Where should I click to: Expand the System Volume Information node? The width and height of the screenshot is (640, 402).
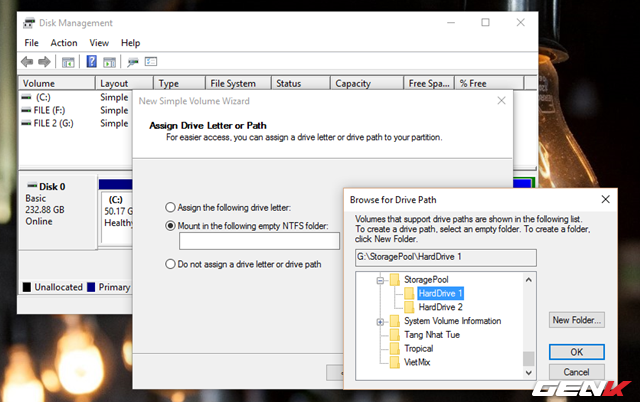pyautogui.click(x=380, y=322)
